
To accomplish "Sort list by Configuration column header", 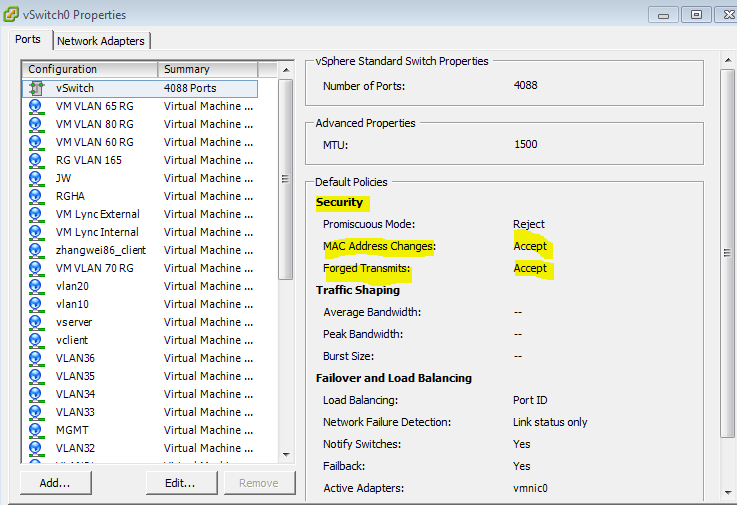I will pos(90,69).
